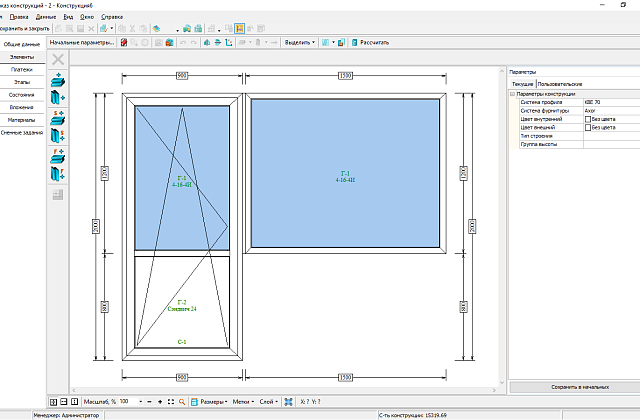Screen dimensions: 640x420
Task: Open the Этапы section
Action: click(x=22, y=82)
